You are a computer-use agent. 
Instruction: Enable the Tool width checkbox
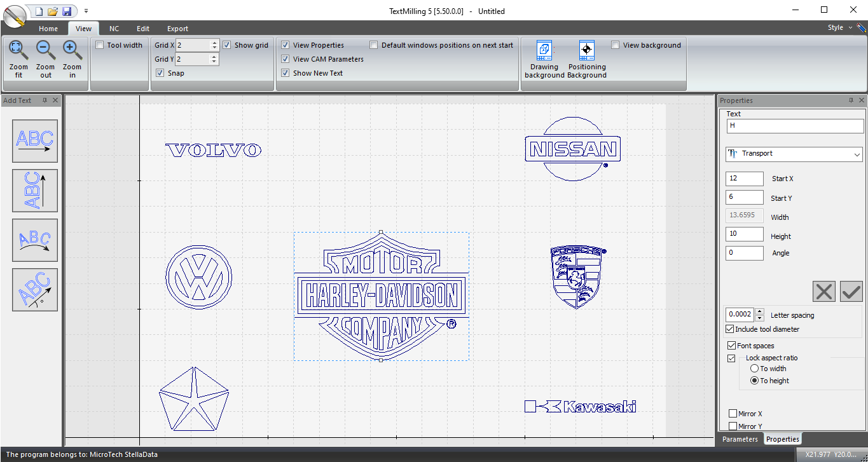tap(100, 45)
